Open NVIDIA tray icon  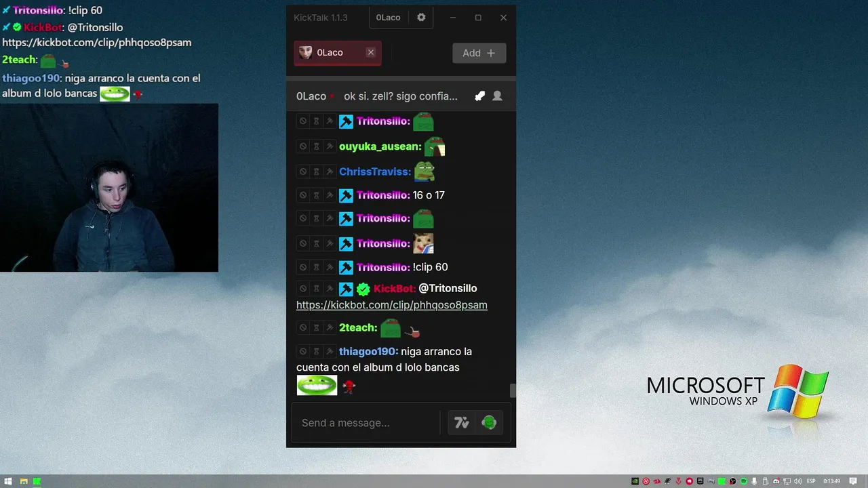click(x=635, y=481)
